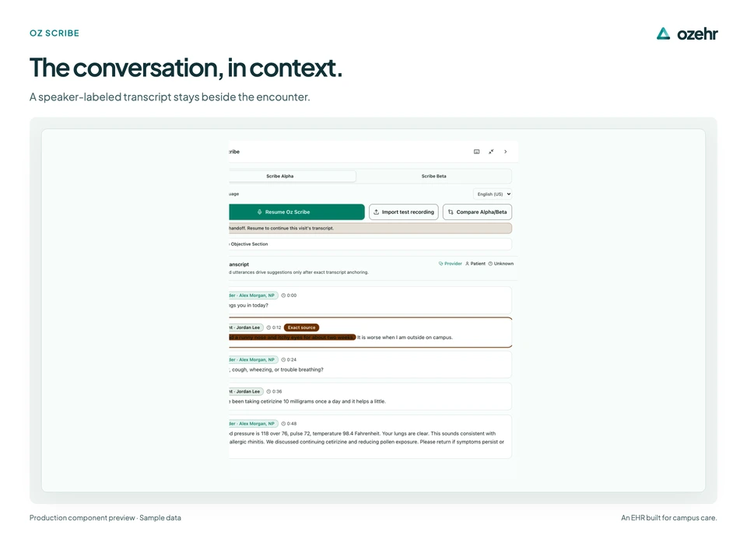Screen dimensions: 747x560
Task: Click the clock icon beside 0:48
Action: [x=283, y=423]
